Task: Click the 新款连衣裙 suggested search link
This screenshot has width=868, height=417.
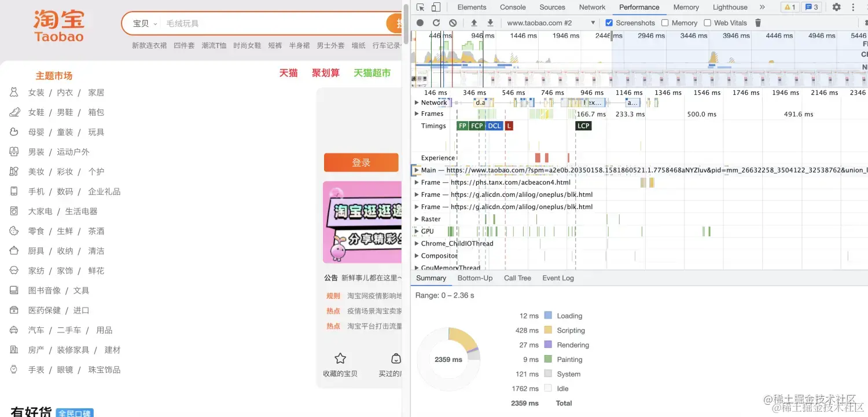Action: coord(149,45)
